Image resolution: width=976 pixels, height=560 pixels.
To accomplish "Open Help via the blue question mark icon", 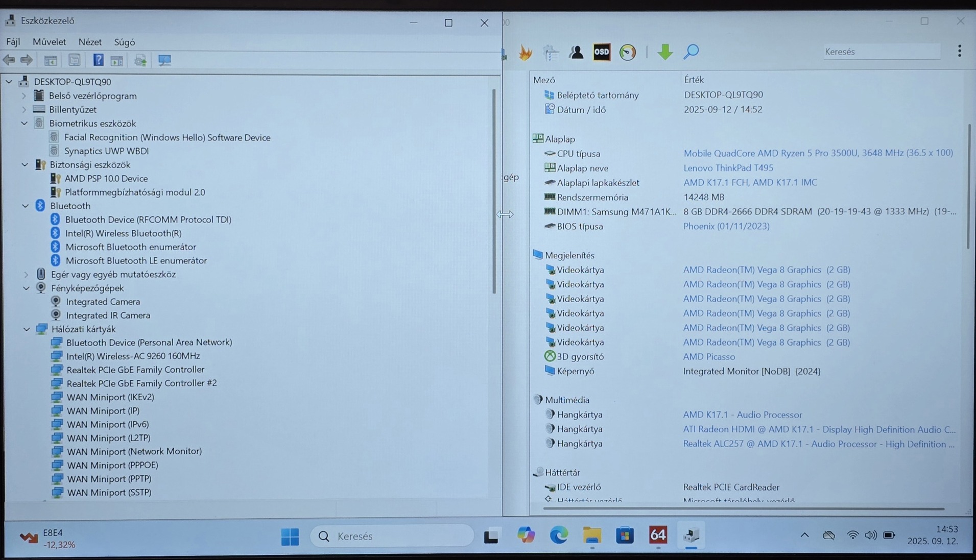I will (x=98, y=60).
